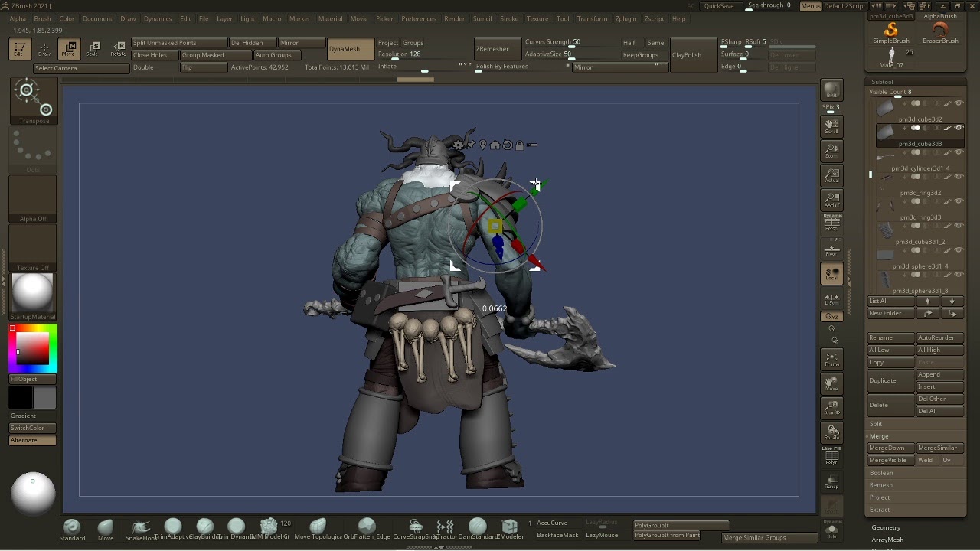Expand the Remesh section
Image resolution: width=980 pixels, height=551 pixels.
point(881,485)
